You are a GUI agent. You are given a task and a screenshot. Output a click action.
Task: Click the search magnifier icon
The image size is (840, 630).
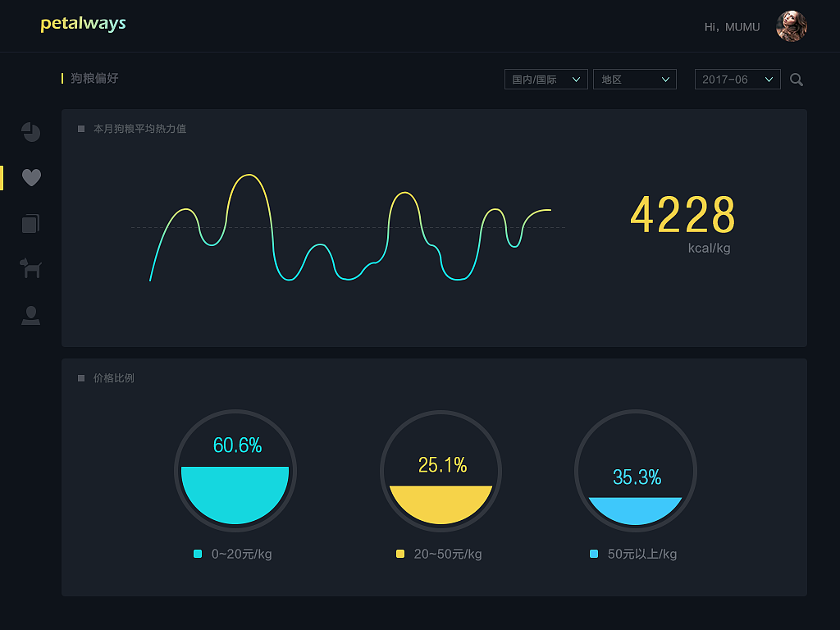coord(797,80)
